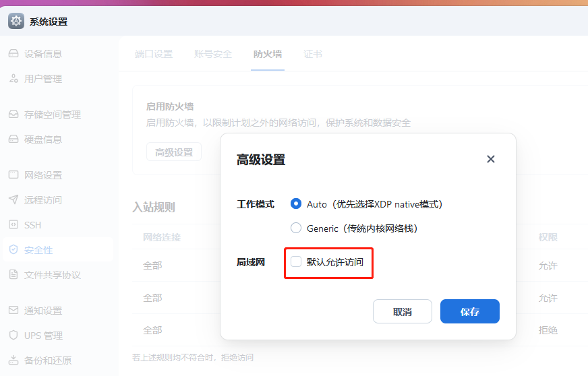Save advanced settings with 保存
The width and height of the screenshot is (588, 376).
pos(470,311)
